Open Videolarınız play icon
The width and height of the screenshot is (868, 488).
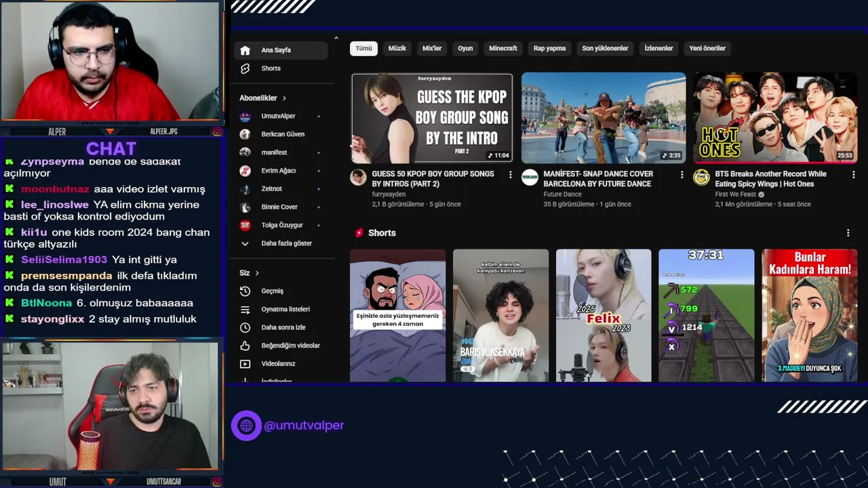pos(245,364)
